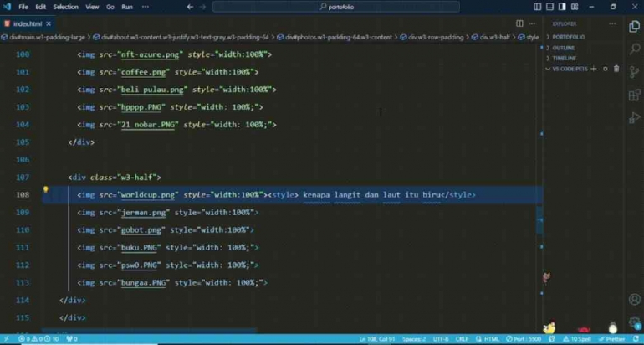Open the Extensions view in activity bar
Image resolution: width=644 pixels, height=345 pixels.
pos(634,95)
